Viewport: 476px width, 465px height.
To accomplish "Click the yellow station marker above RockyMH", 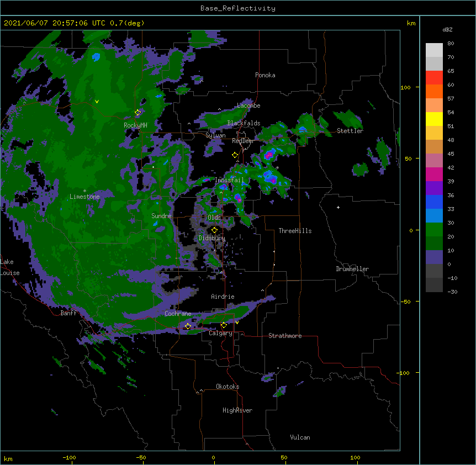I will (x=137, y=113).
